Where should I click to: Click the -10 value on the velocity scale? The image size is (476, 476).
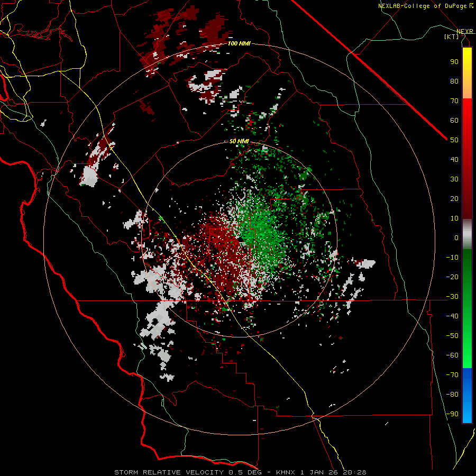(x=452, y=258)
